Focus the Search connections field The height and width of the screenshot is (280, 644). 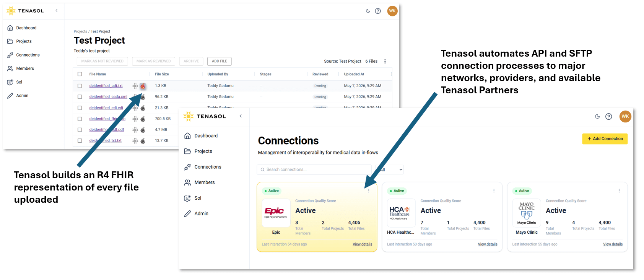(314, 169)
